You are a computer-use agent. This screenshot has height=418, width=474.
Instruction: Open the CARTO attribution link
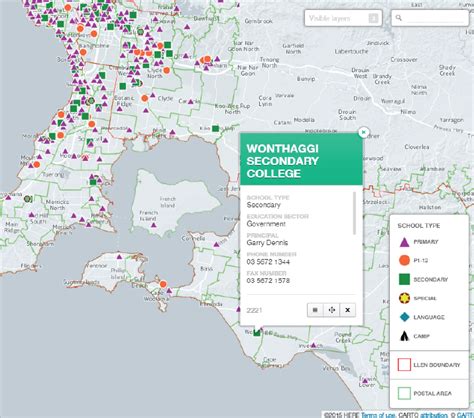point(434,415)
